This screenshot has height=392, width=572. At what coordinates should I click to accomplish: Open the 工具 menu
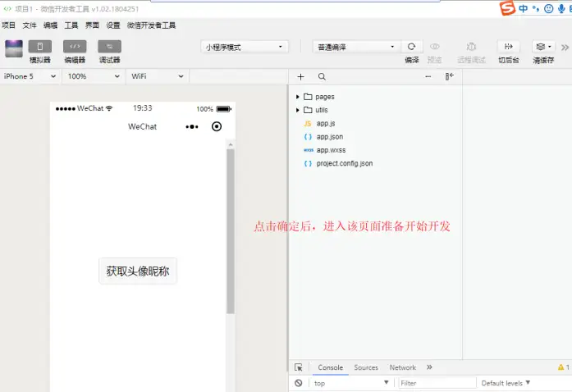pos(71,25)
